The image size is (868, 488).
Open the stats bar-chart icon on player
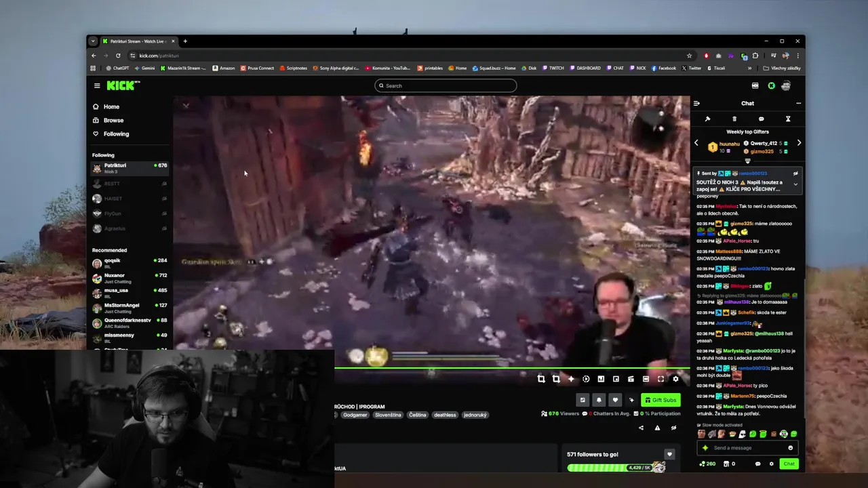pyautogui.click(x=601, y=379)
